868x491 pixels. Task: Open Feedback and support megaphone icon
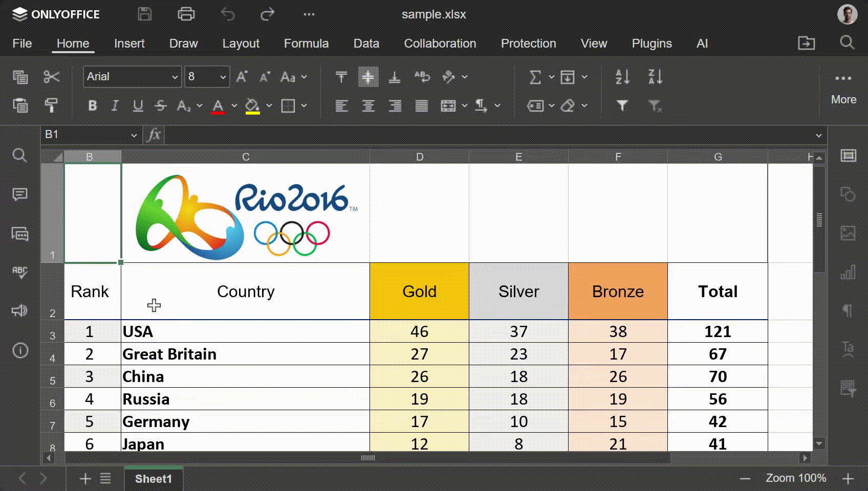(x=20, y=310)
